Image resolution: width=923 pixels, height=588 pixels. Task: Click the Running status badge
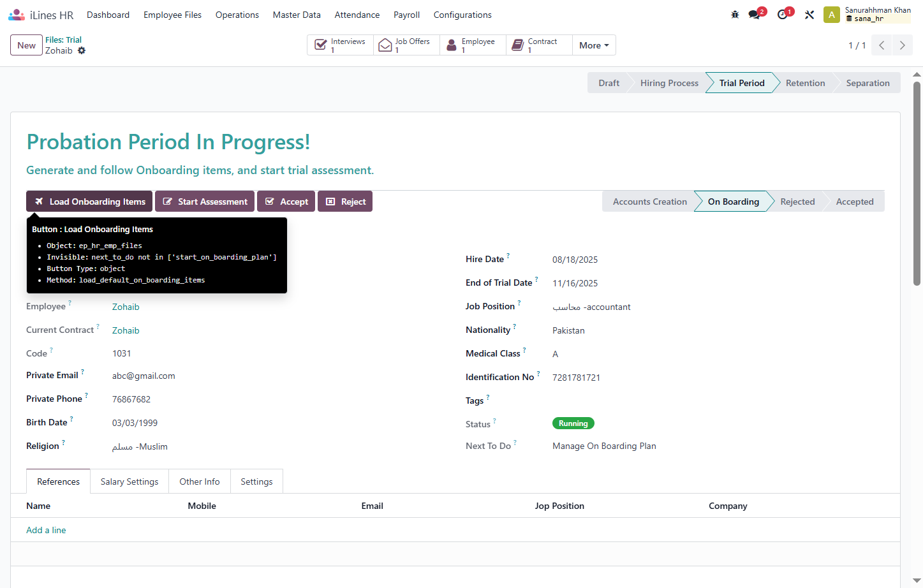573,423
